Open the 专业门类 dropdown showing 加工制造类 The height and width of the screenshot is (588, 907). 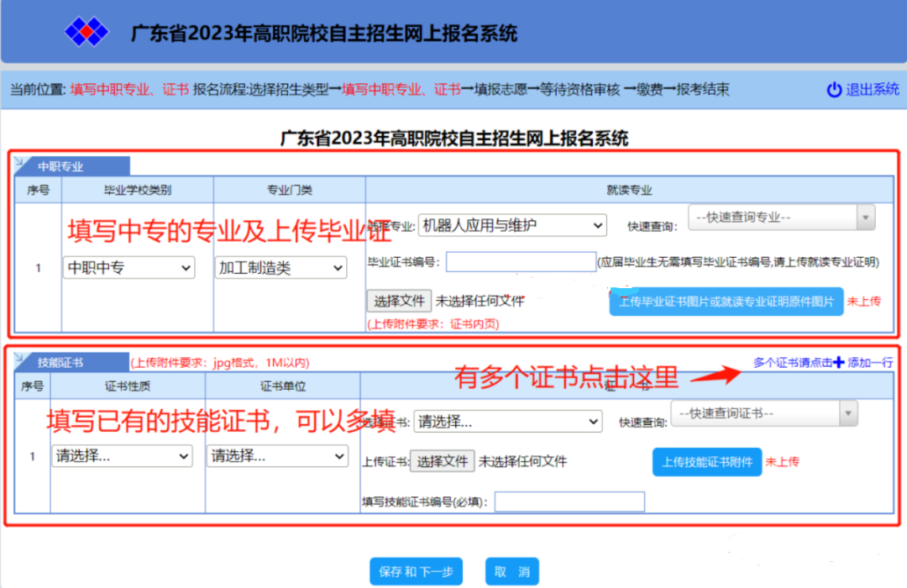(x=280, y=267)
